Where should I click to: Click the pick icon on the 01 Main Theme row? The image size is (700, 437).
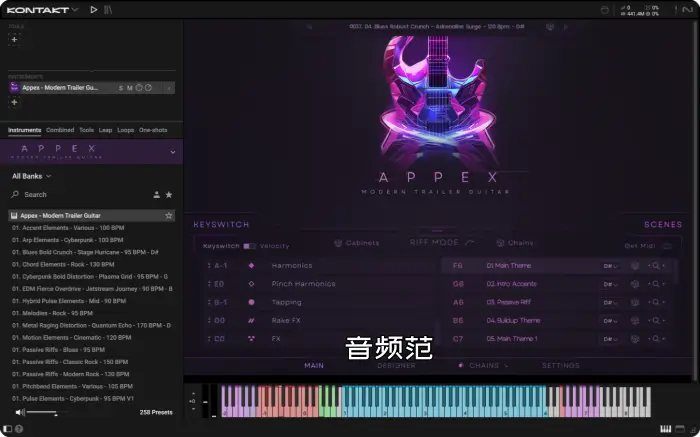click(x=635, y=266)
